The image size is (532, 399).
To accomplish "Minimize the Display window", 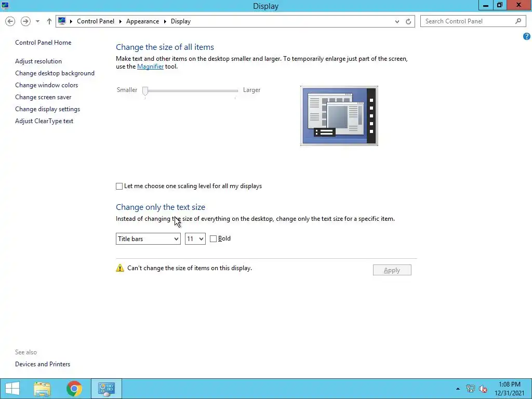I will [486, 5].
